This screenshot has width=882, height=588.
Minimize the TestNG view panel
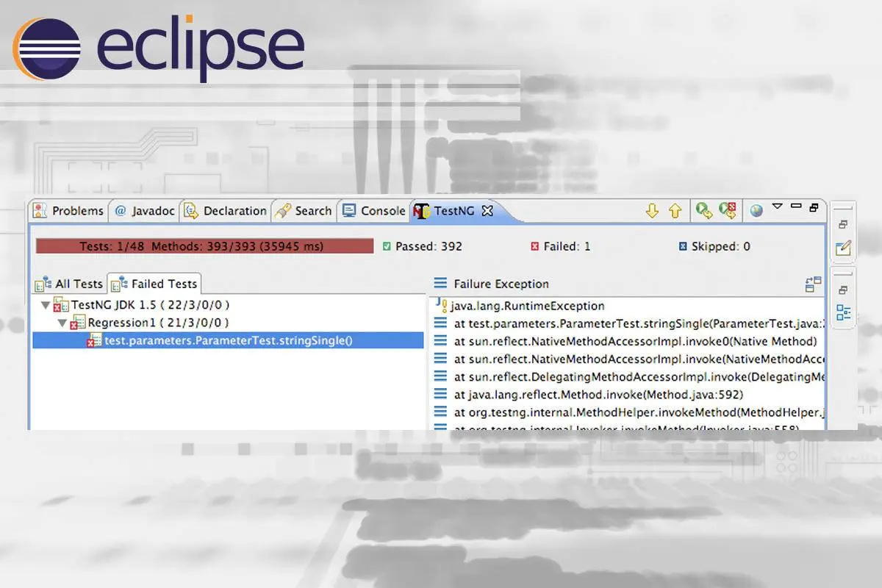[x=796, y=207]
